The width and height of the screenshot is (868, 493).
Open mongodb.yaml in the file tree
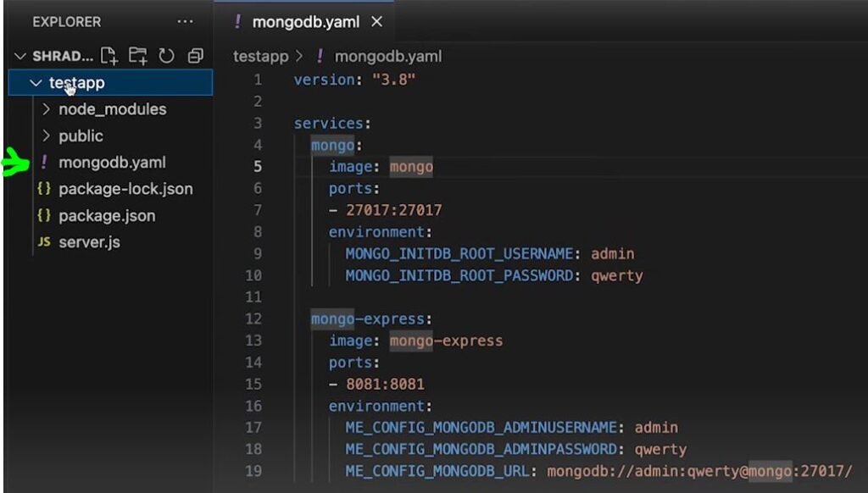click(x=112, y=163)
